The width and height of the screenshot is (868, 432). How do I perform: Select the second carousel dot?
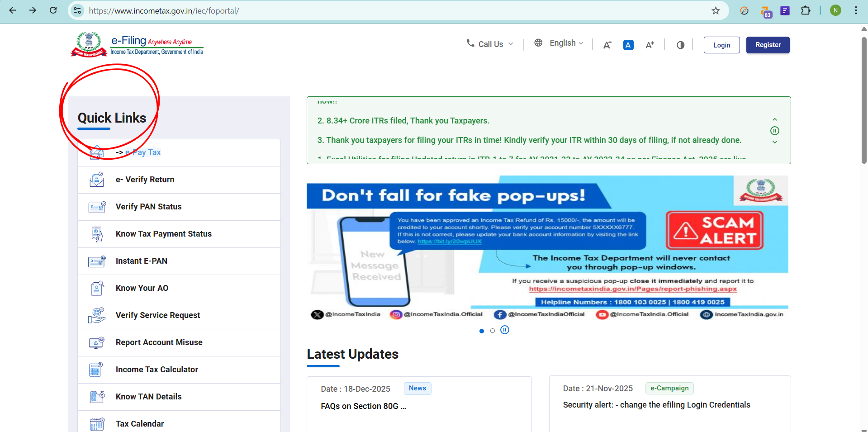coord(493,331)
